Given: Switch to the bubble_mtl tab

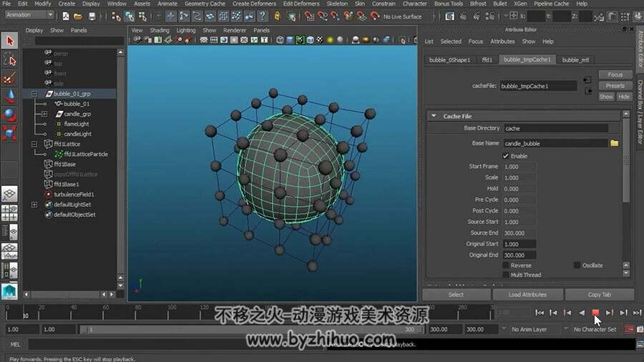Looking at the screenshot, I should [575, 60].
